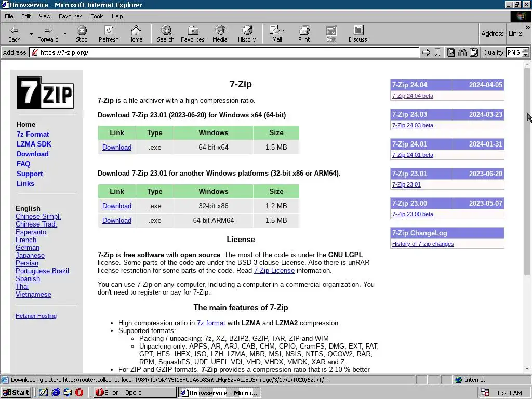Click the Quality PNG selection field
The height and width of the screenshot is (399, 532).
pyautogui.click(x=514, y=52)
